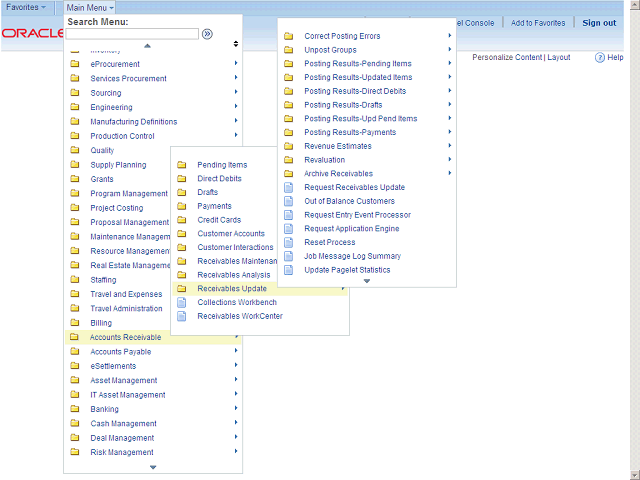Click the Reset Process page icon

288,242
